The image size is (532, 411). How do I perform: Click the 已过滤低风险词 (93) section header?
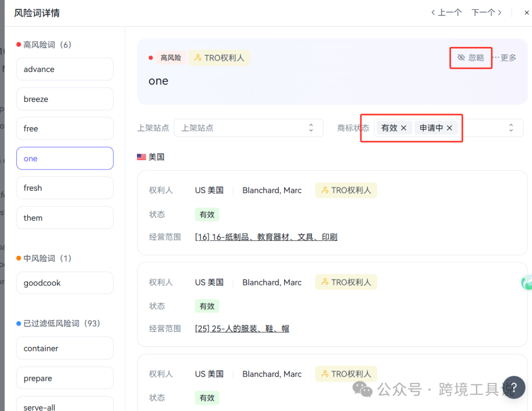coord(58,323)
